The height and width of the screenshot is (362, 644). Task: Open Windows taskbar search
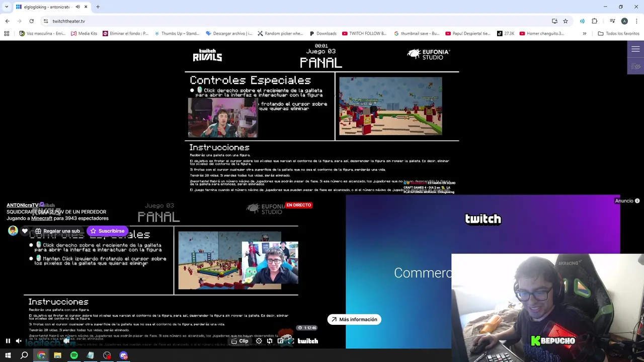[24, 355]
